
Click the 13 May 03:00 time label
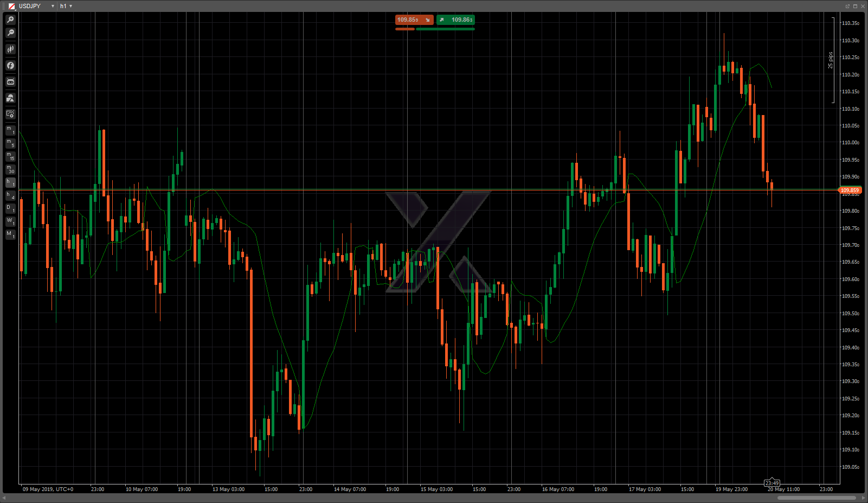tap(228, 489)
